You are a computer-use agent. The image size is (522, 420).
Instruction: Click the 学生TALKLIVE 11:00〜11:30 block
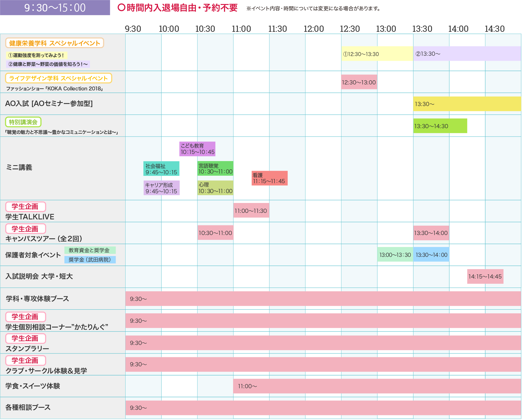(x=251, y=211)
